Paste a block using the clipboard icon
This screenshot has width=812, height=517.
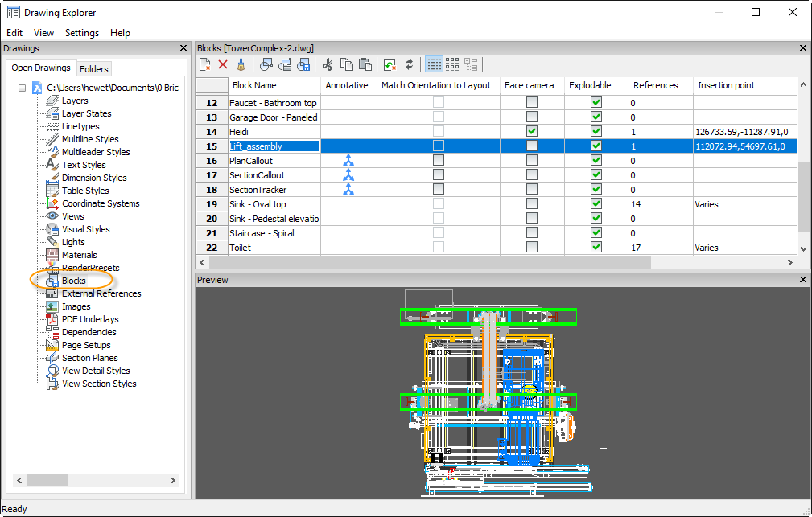367,64
